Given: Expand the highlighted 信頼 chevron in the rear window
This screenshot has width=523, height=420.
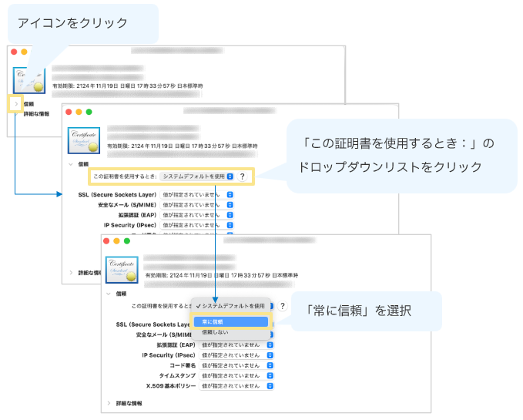Looking at the screenshot, I should click(15, 102).
